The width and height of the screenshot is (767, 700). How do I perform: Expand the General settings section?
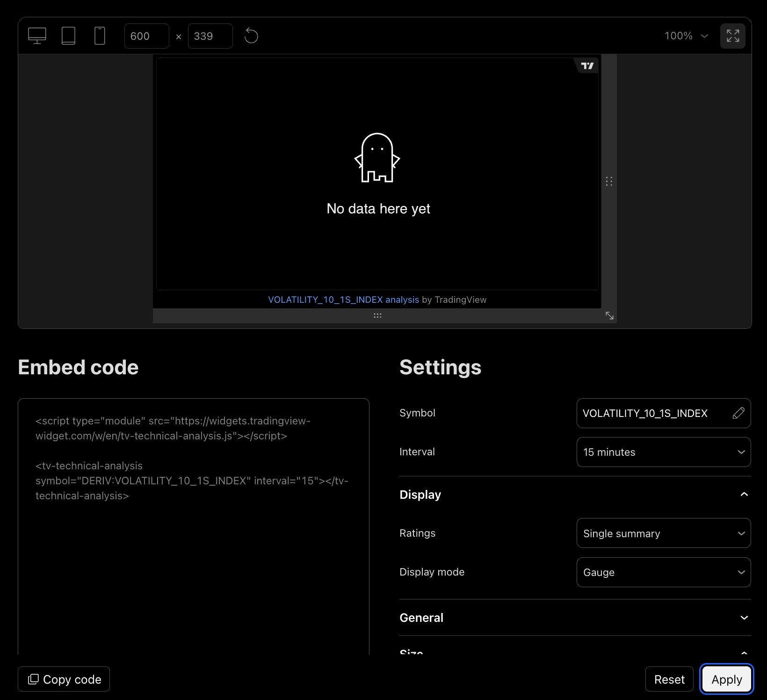[575, 618]
